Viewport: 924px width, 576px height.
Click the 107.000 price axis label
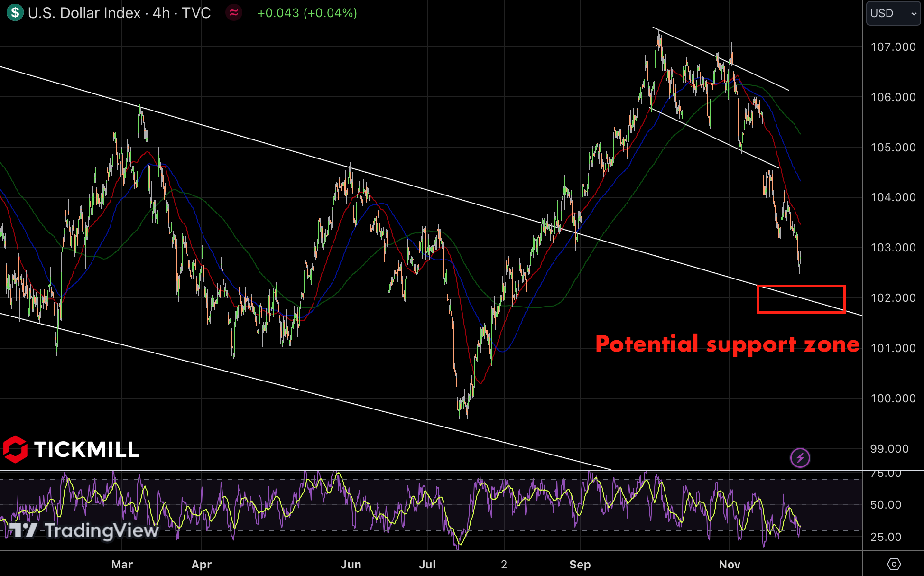[893, 47]
